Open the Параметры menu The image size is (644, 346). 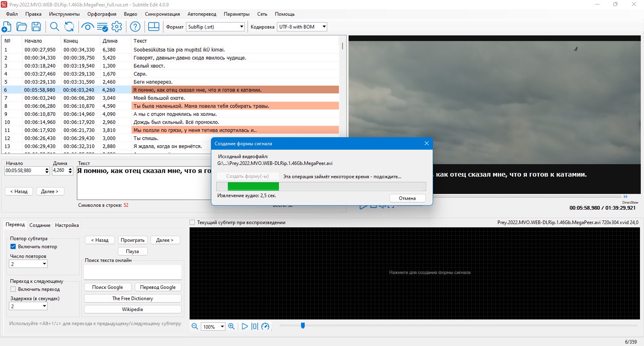[237, 14]
